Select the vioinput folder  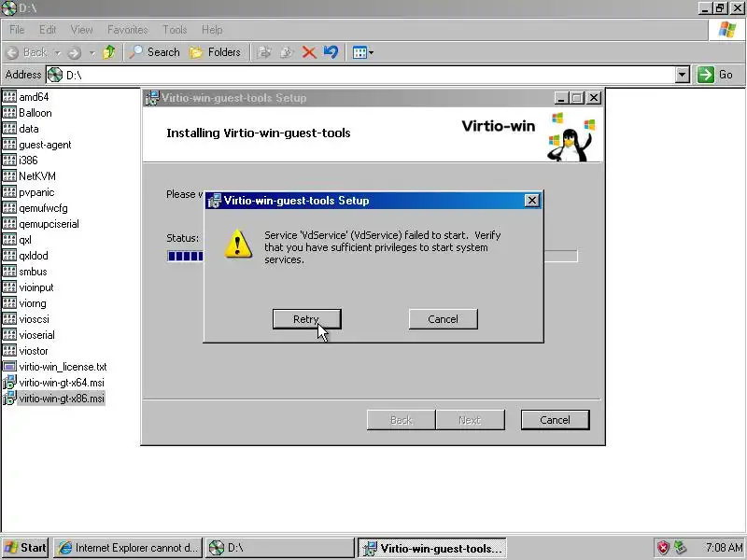[28, 287]
